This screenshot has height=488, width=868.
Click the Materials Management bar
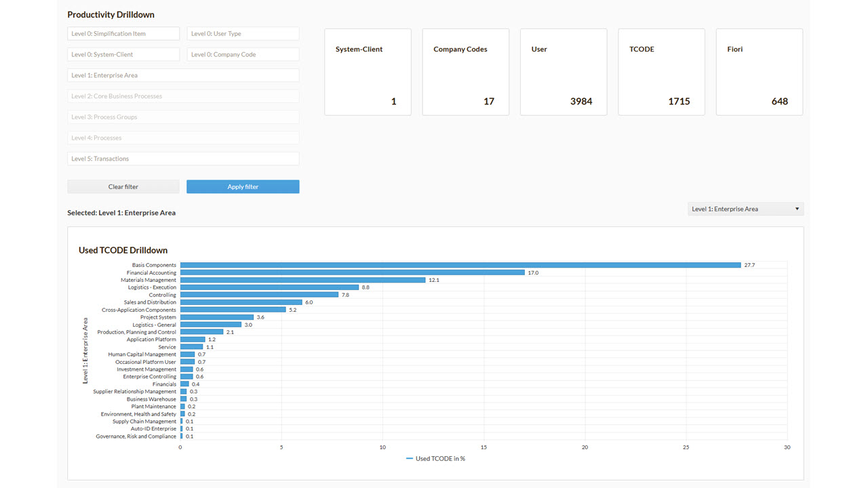[302, 280]
